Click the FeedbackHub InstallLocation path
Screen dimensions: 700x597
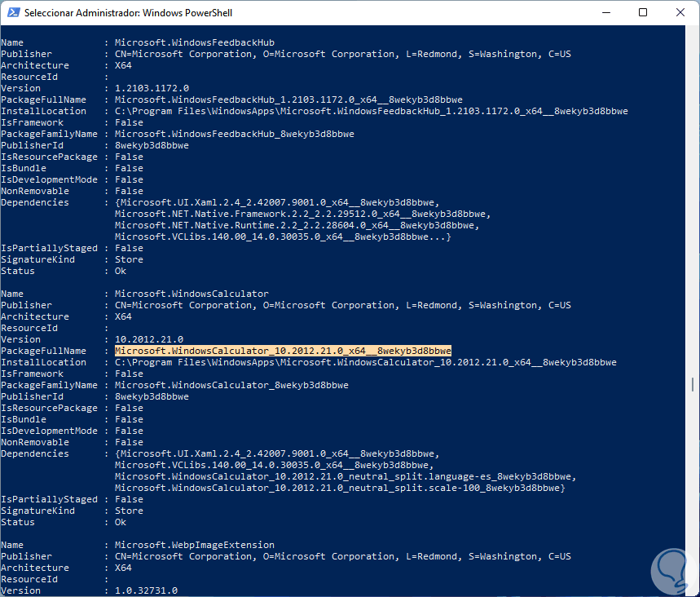click(x=371, y=111)
